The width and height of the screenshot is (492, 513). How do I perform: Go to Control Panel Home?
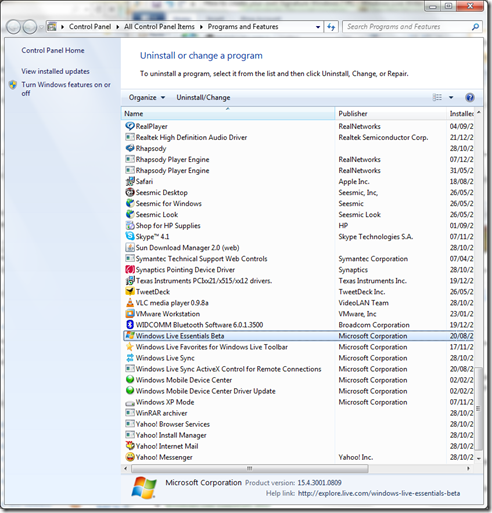tap(53, 50)
